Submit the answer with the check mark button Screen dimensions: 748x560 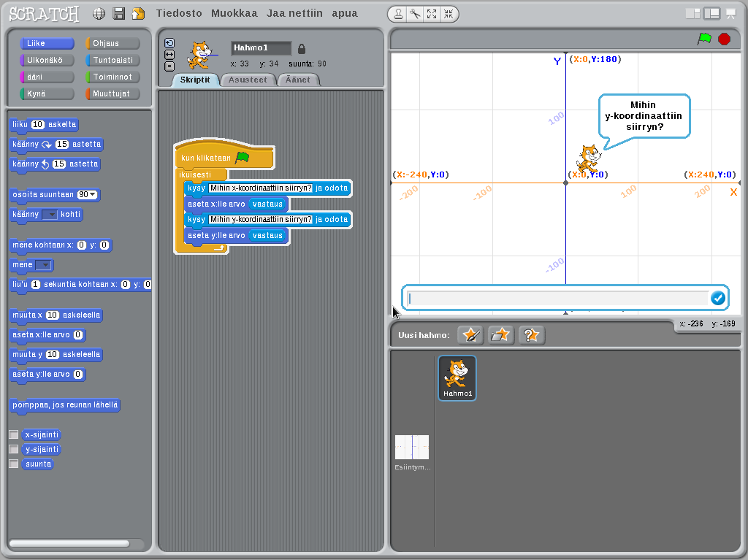(718, 298)
